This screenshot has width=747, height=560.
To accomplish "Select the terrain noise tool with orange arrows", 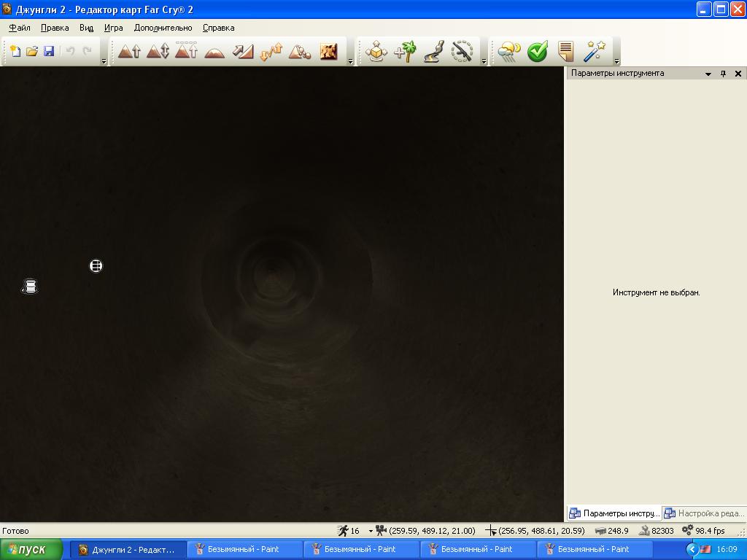I will pyautogui.click(x=271, y=51).
